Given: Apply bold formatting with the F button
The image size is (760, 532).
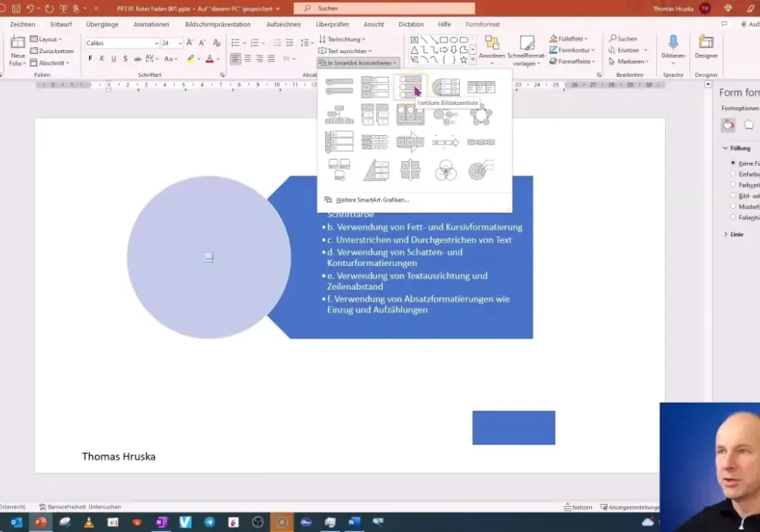Looking at the screenshot, I should click(x=90, y=59).
